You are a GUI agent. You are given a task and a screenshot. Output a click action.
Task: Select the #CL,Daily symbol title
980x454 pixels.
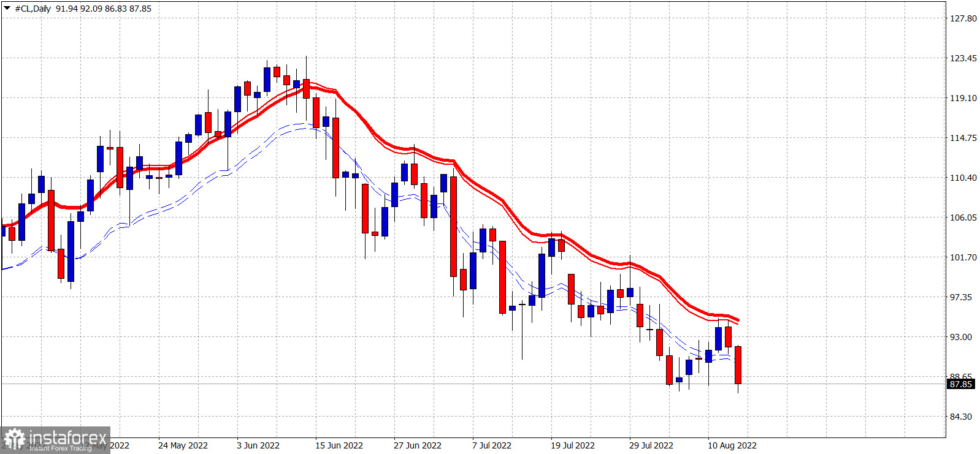33,9
